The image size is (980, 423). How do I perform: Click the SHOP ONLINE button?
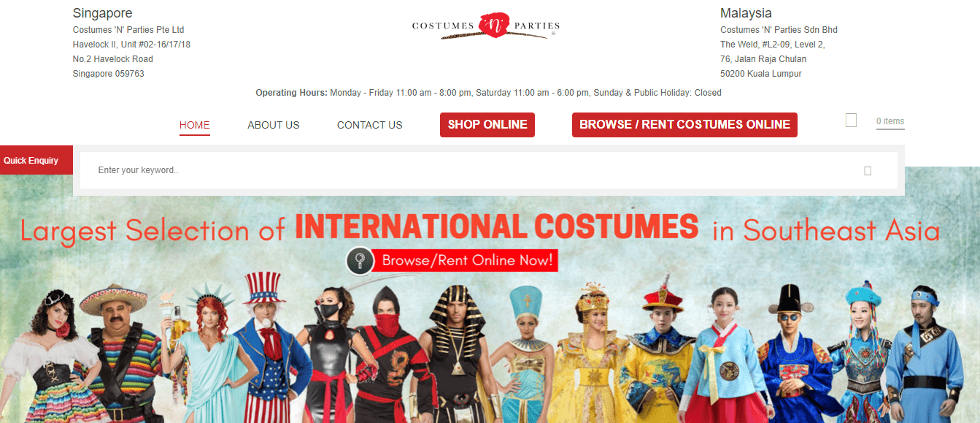click(487, 125)
